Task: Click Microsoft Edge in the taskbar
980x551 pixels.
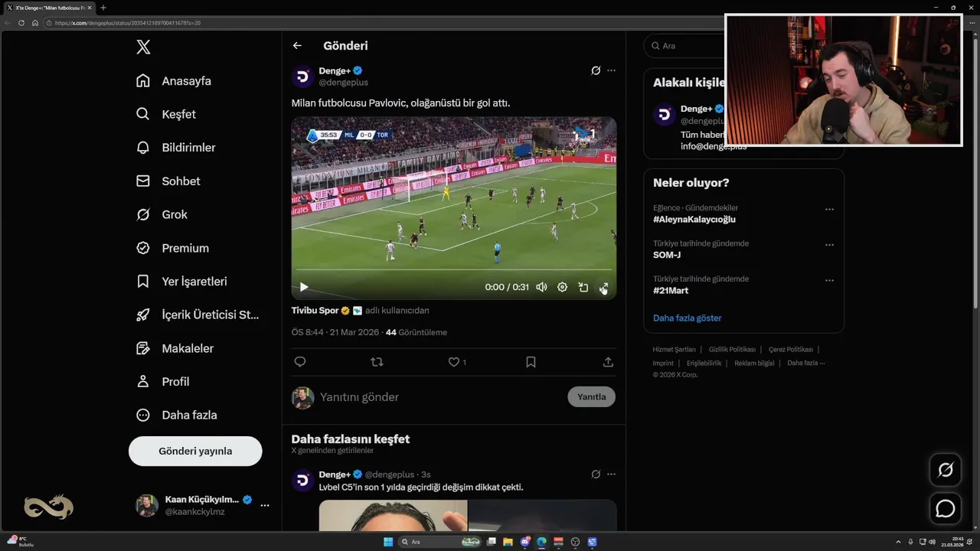Action: [541, 542]
